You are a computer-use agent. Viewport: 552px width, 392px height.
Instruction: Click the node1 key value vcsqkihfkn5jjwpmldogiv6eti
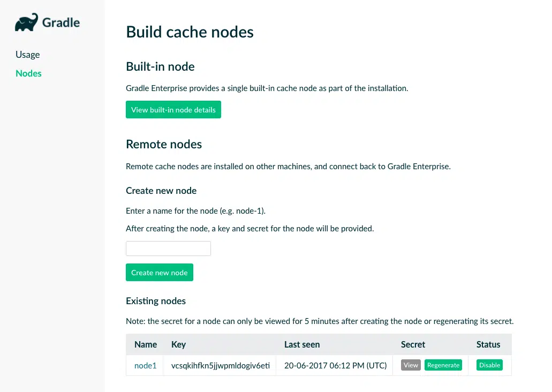point(221,366)
